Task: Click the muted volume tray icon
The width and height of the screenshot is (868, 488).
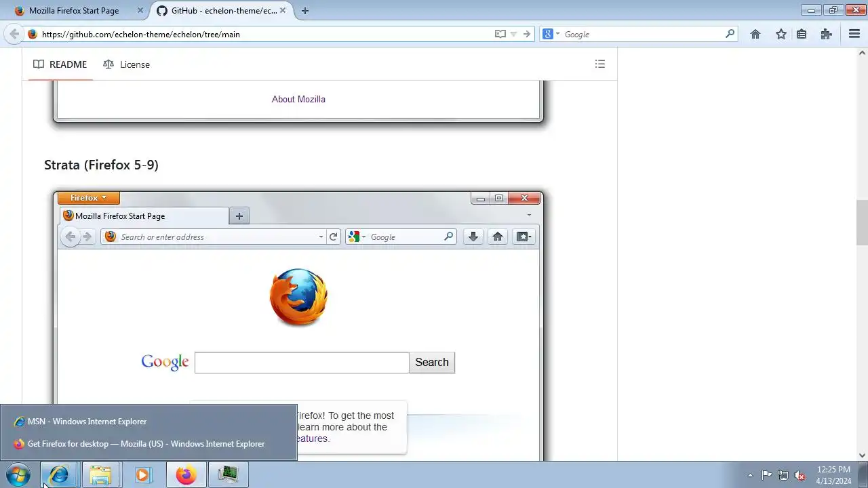Action: point(800,476)
